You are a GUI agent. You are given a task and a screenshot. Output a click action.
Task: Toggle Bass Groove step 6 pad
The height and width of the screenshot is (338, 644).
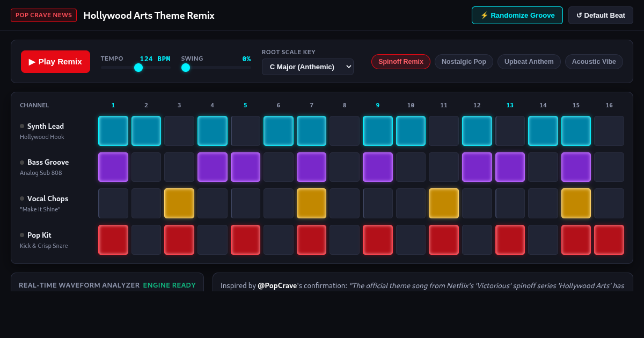[279, 167]
